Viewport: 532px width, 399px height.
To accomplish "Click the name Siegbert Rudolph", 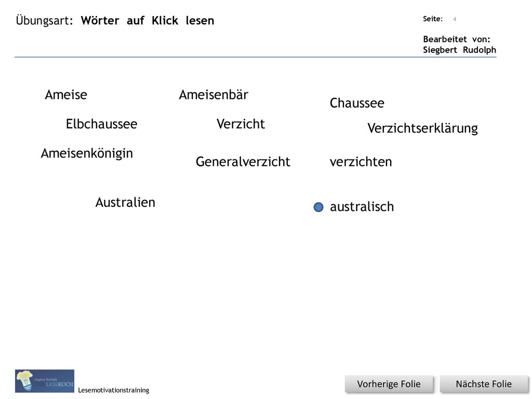I will point(459,50).
